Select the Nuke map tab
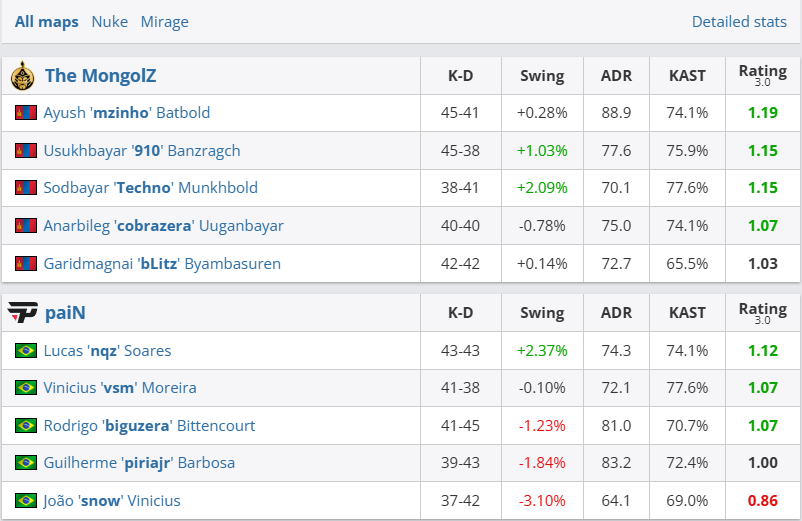The height and width of the screenshot is (521, 802). point(110,21)
